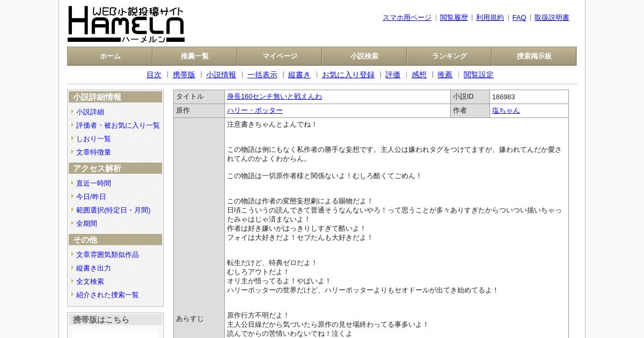Open 捜索掲示板 in the navigation bar
This screenshot has width=644, height=338.
pyautogui.click(x=534, y=56)
